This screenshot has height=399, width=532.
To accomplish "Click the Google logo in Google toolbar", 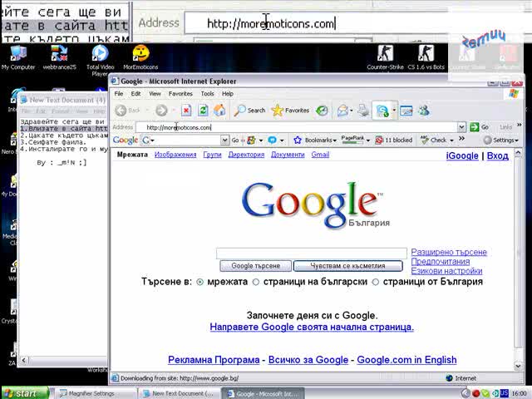I will point(126,140).
